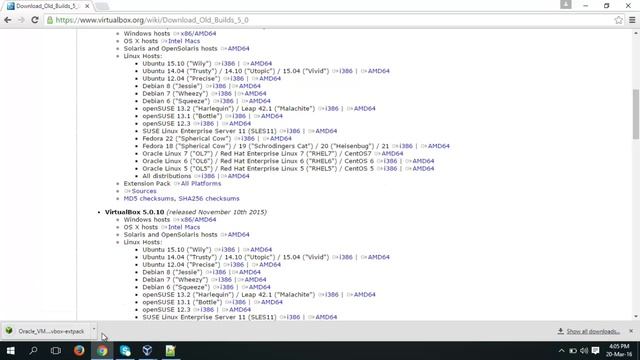Click i386 for the upper openSUSE 12.3 row
640x360 pixels.
pyautogui.click(x=207, y=124)
